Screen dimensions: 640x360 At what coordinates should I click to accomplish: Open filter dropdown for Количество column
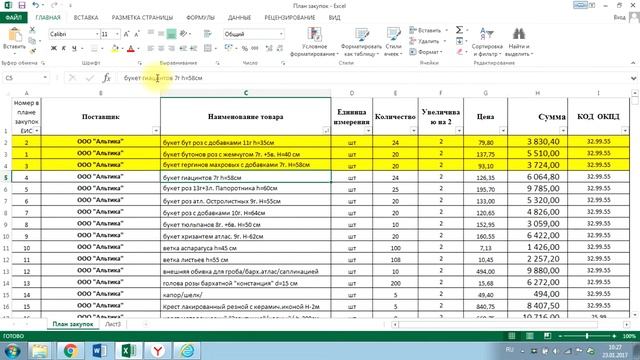pos(413,131)
